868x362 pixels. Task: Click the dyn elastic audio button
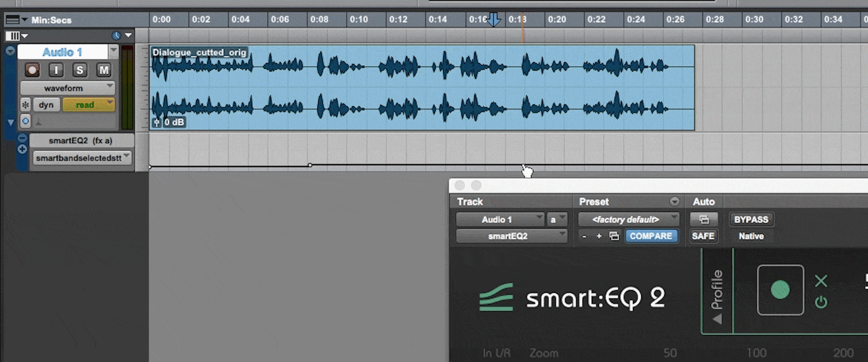pos(46,105)
